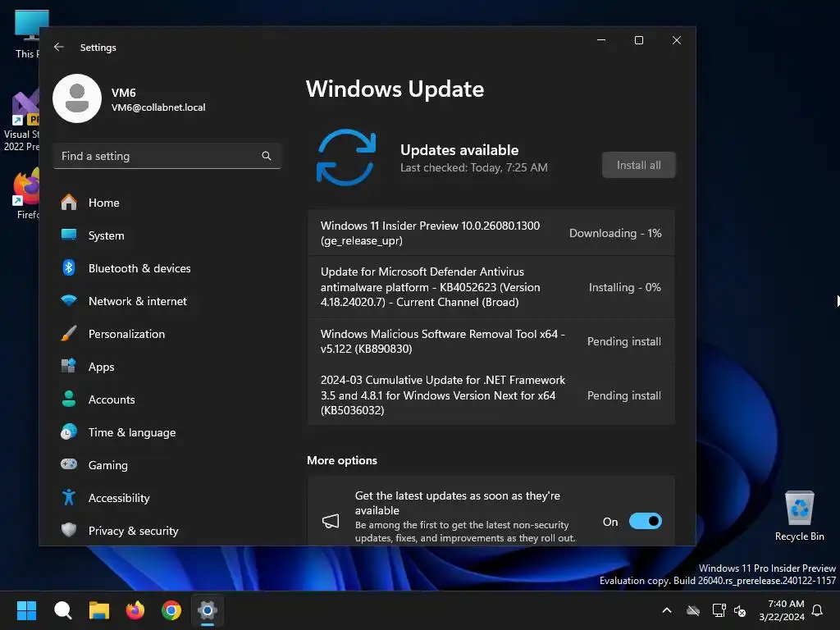Click the OneDrive cloud tray icon
Viewport: 840px width, 630px height.
point(693,610)
